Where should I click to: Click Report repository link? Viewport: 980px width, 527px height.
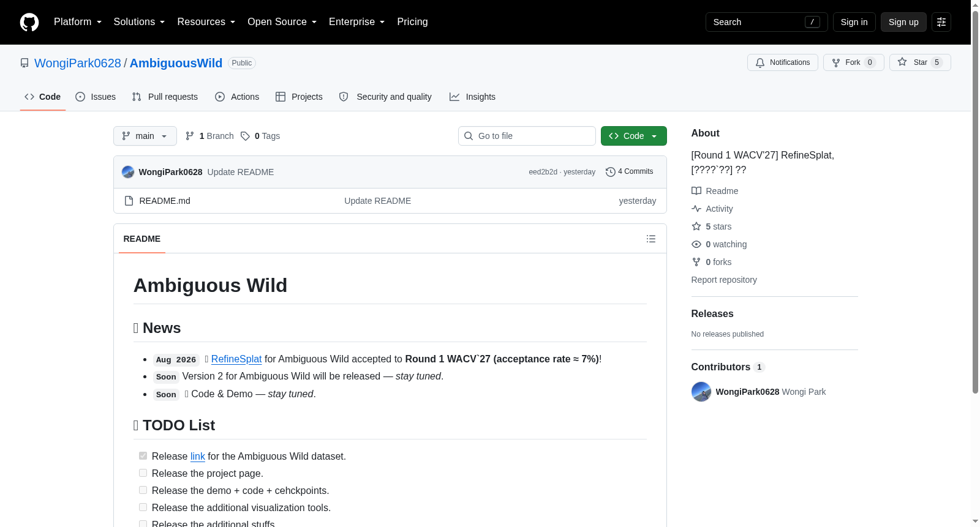coord(724,280)
